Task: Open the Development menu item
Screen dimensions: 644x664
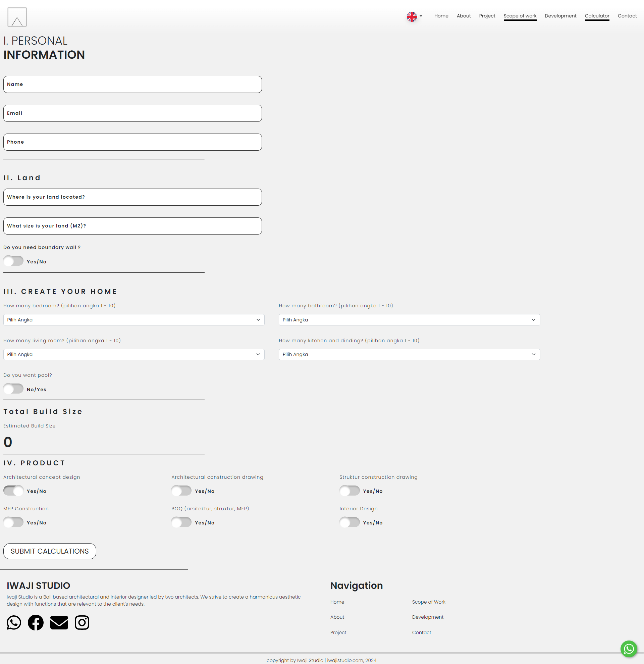Action: (560, 16)
